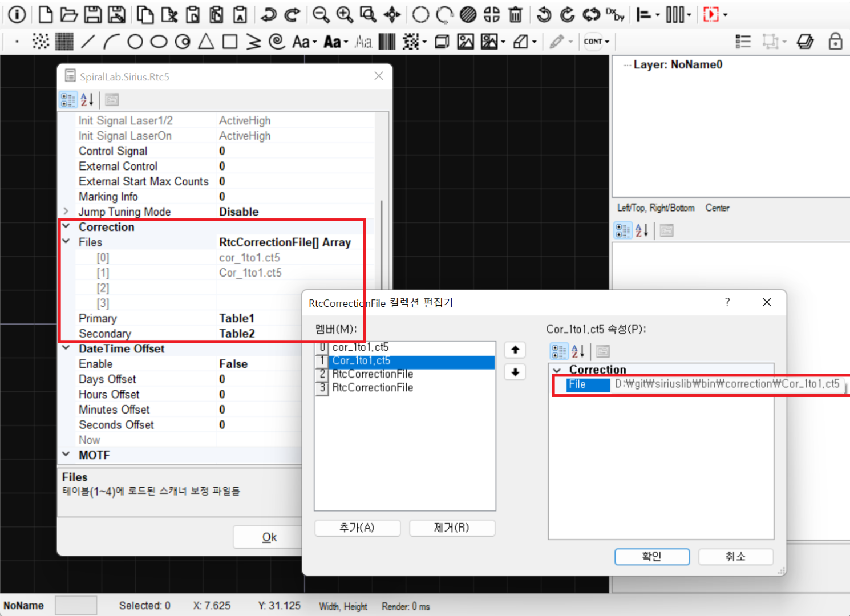This screenshot has width=850, height=616.
Task: Select the straight line drawing tool
Action: [88, 42]
